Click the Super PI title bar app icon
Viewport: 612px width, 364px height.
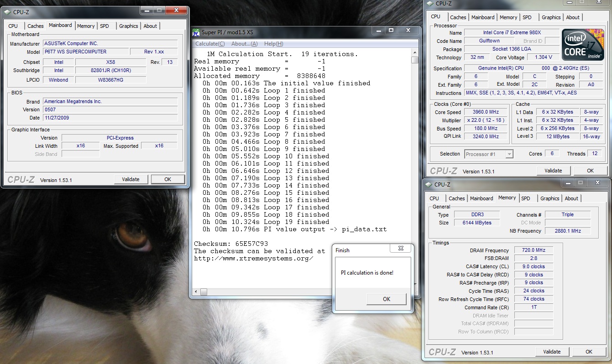[196, 32]
